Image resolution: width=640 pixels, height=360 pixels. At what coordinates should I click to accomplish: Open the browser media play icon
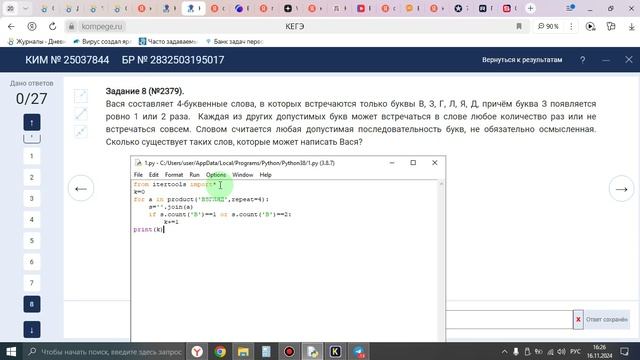pos(590,27)
